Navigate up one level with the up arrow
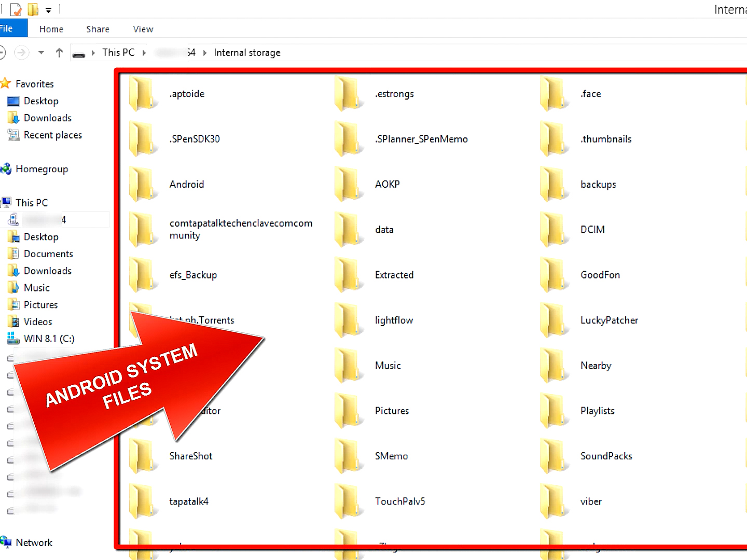Image resolution: width=747 pixels, height=560 pixels. tap(59, 52)
